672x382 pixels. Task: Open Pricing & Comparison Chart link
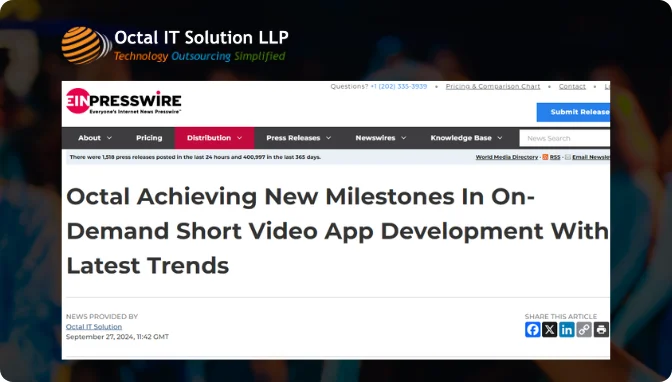(x=493, y=87)
